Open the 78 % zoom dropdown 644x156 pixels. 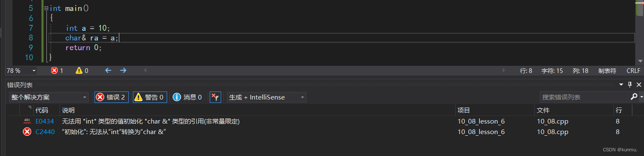pyautogui.click(x=21, y=70)
